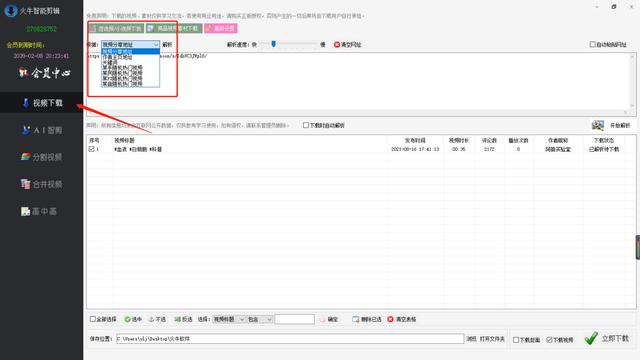640x360 pixels.
Task: Select the second green material download tab
Action: [174, 28]
